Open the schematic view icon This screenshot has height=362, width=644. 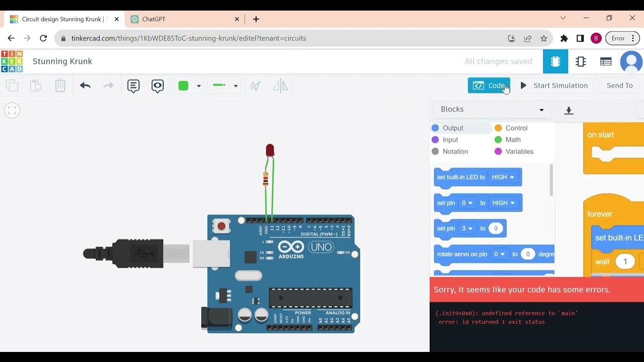click(581, 61)
